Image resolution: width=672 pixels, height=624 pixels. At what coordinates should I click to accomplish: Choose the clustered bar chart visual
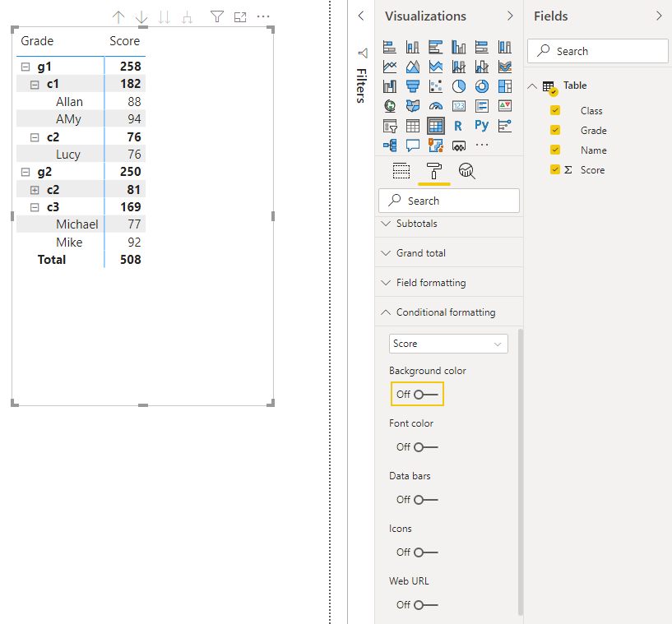436,47
